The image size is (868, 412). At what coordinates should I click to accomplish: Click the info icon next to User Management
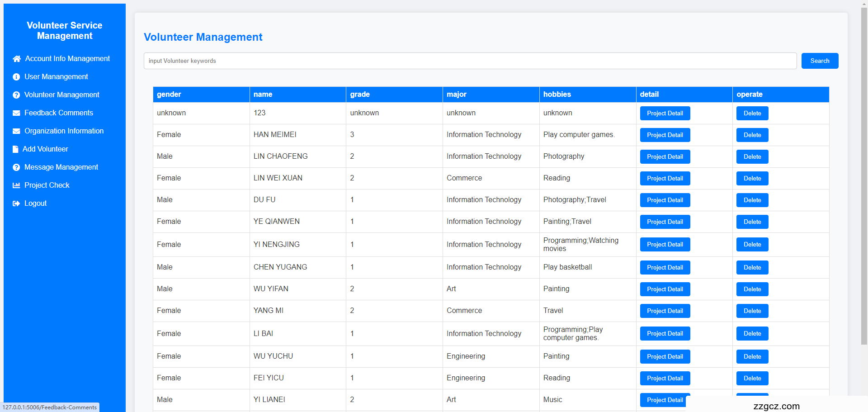[16, 77]
